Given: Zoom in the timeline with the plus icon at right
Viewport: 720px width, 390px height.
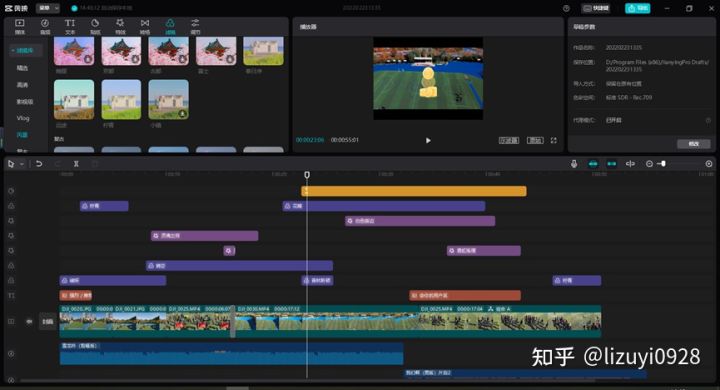Looking at the screenshot, I should [709, 164].
